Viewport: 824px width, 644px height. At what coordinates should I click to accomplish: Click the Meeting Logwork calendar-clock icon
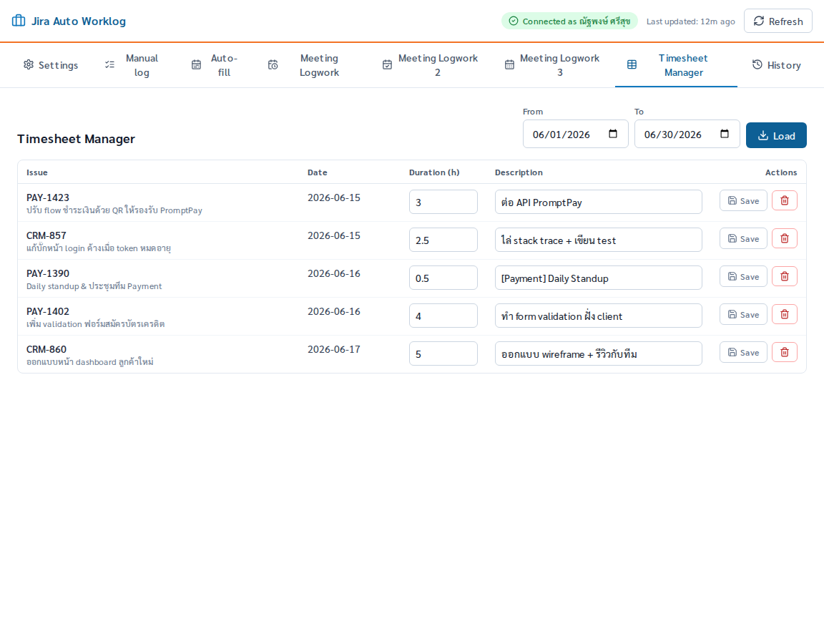273,64
